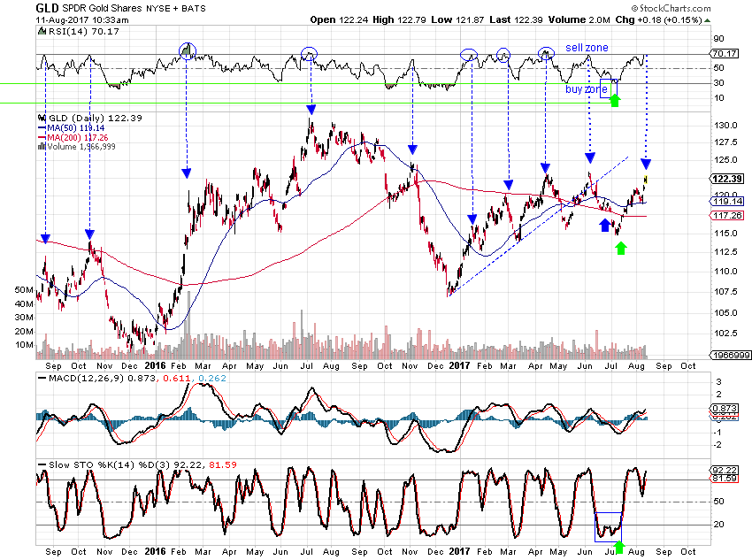The image size is (752, 560).
Task: Click the small blue square in the RSI buy zone
Action: (606, 91)
